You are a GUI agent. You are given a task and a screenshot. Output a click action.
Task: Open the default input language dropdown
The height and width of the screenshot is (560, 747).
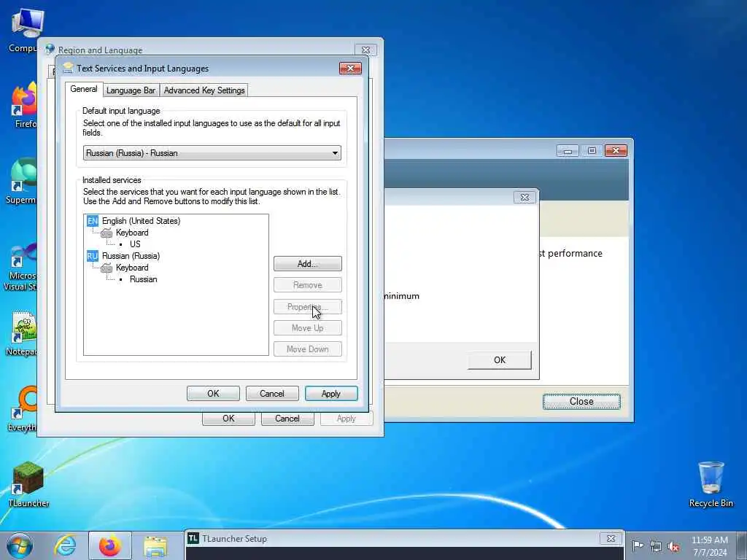[212, 153]
